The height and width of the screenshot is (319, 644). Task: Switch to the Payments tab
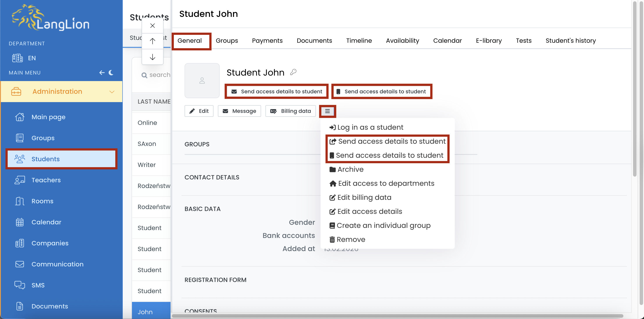[x=267, y=41]
